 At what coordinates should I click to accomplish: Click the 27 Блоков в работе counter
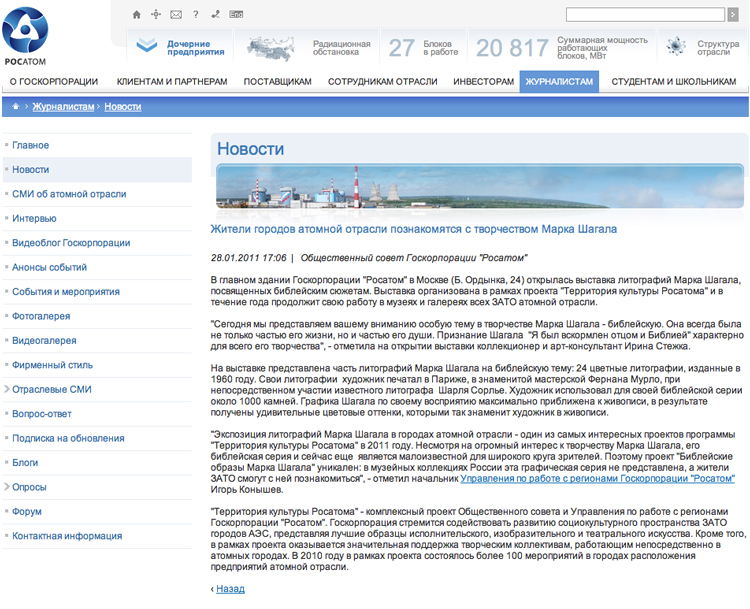(423, 48)
